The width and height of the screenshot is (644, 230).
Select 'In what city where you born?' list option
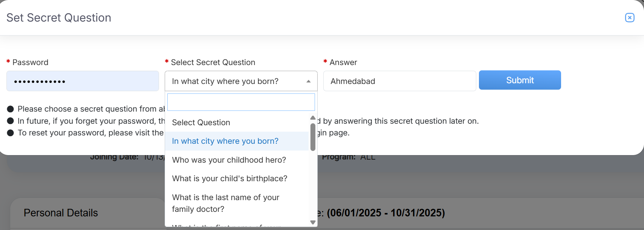[x=225, y=141]
